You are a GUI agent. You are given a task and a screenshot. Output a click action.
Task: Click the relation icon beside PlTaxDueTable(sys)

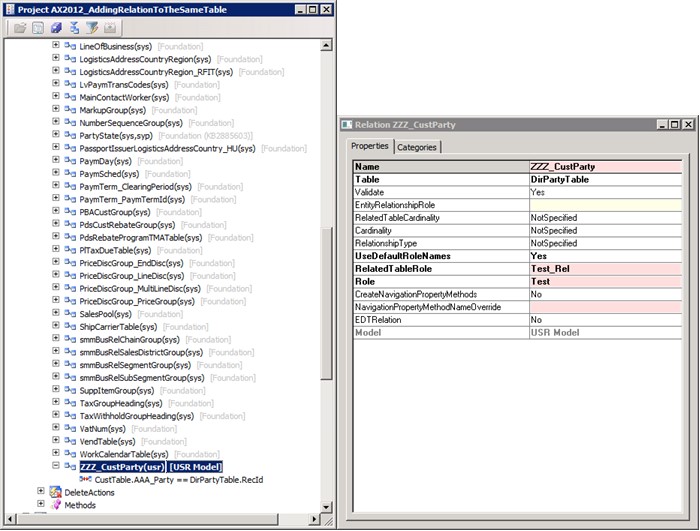coord(70,250)
